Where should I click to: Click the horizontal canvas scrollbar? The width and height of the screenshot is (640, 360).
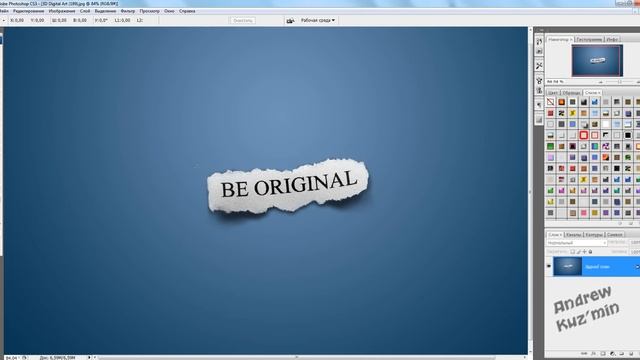(x=297, y=358)
